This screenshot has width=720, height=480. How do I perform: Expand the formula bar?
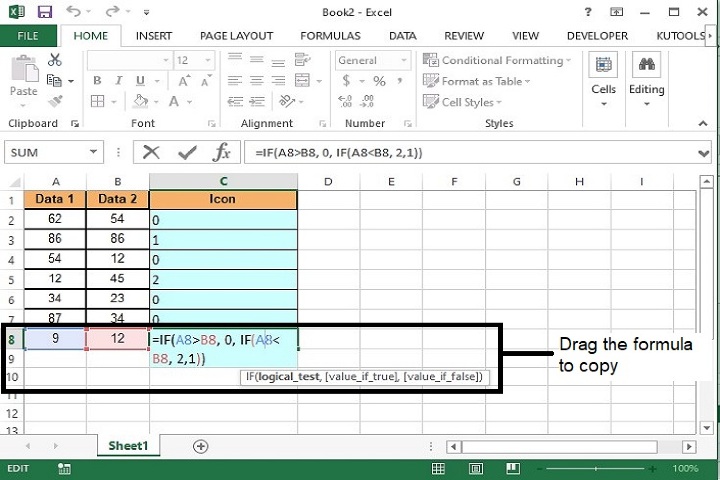coord(703,153)
